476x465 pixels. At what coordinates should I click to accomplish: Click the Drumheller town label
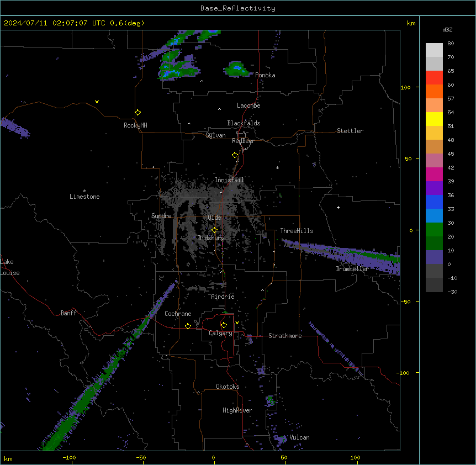(x=352, y=269)
